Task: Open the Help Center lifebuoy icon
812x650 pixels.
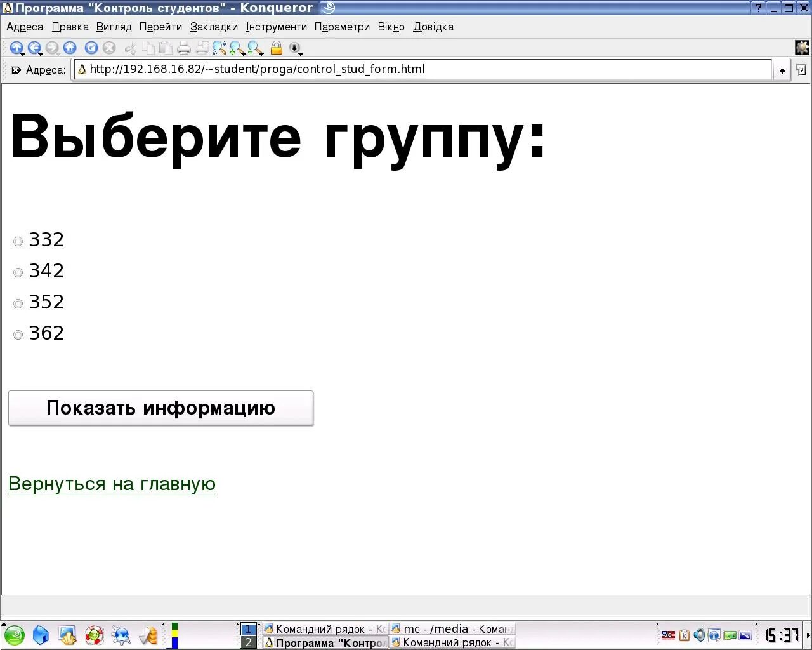Action: [95, 635]
